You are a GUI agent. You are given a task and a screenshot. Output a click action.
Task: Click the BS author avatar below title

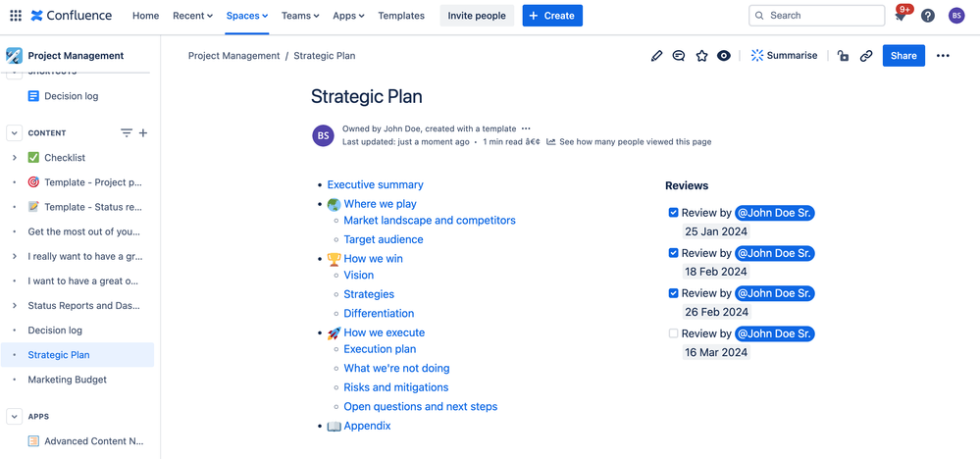click(x=323, y=135)
